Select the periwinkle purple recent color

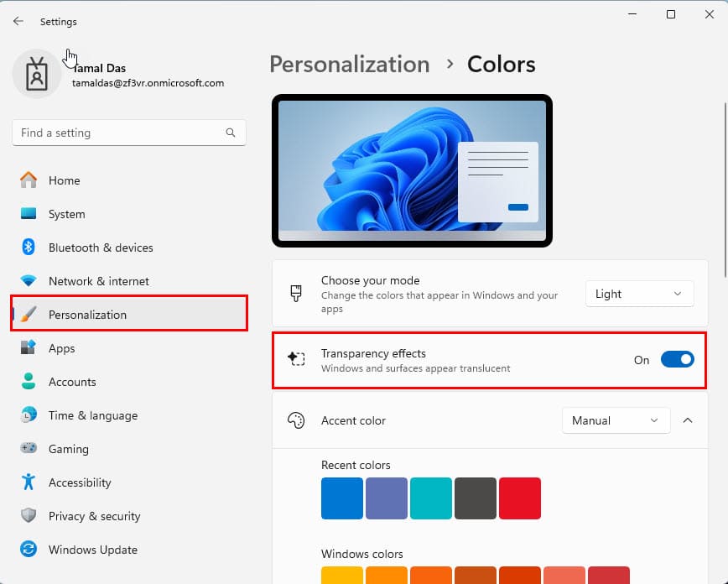point(387,498)
